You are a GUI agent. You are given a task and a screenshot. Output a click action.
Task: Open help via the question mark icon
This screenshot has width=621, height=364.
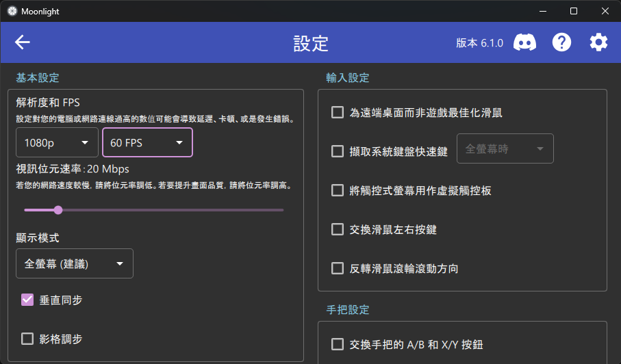tap(561, 42)
